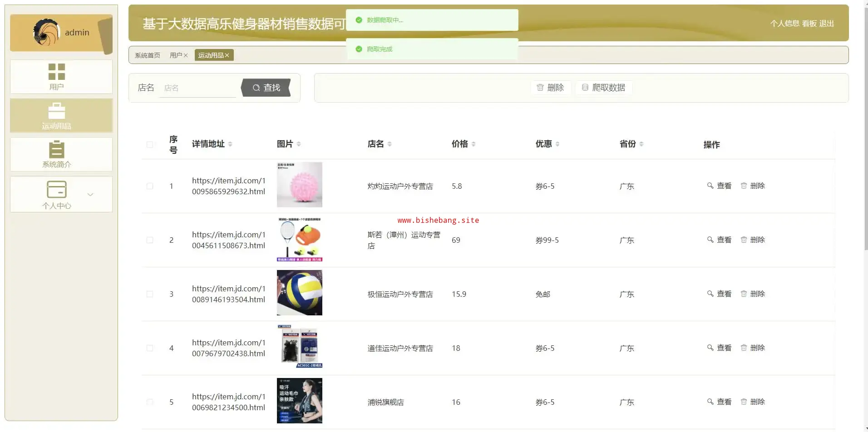Check the box for row 5 浦锐旗舰店
The height and width of the screenshot is (432, 868).
tap(150, 402)
